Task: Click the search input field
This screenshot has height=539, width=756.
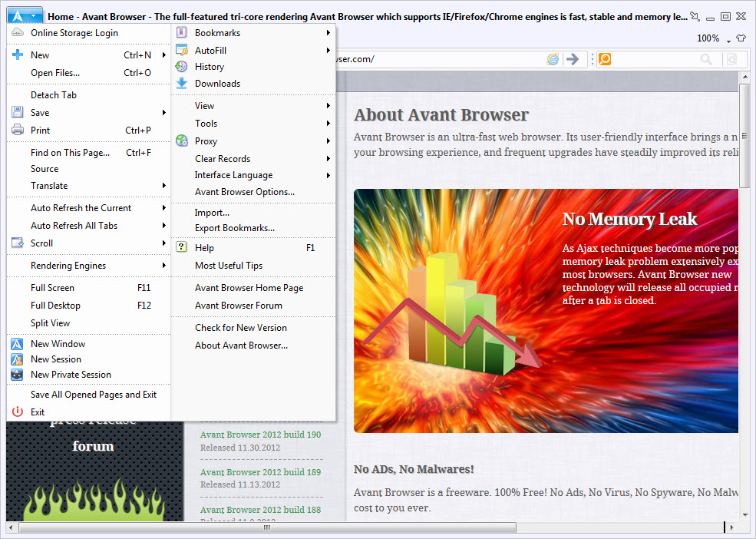Action: point(655,59)
